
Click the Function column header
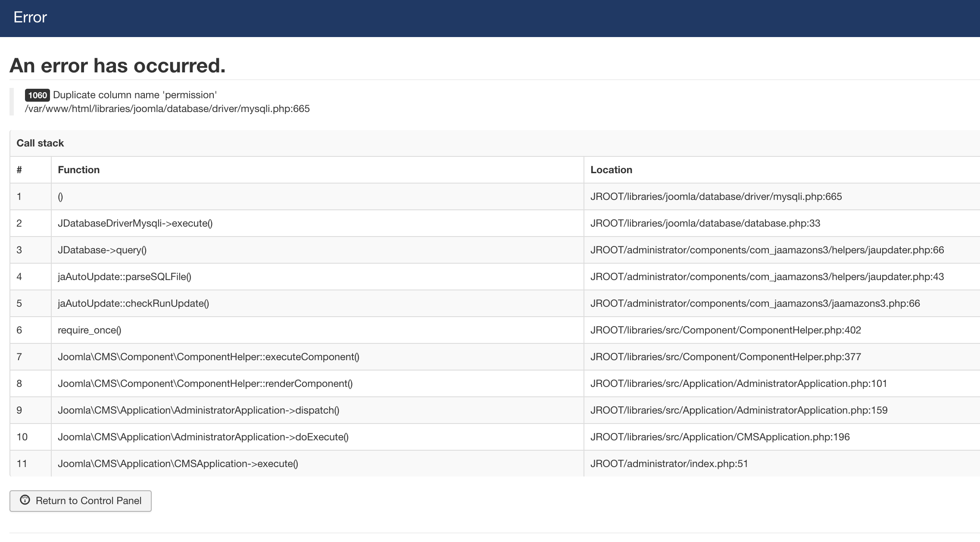click(79, 170)
